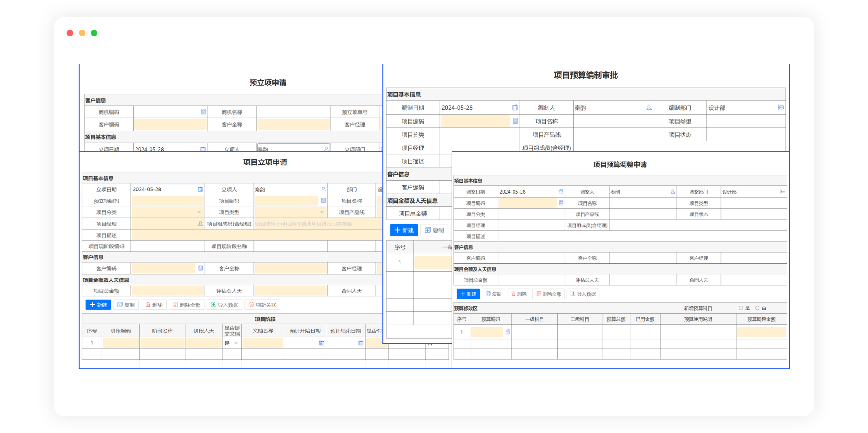Click 复制 in 项目预算调整申请 toolbar
Screen dimensions: 868x433
[493, 294]
